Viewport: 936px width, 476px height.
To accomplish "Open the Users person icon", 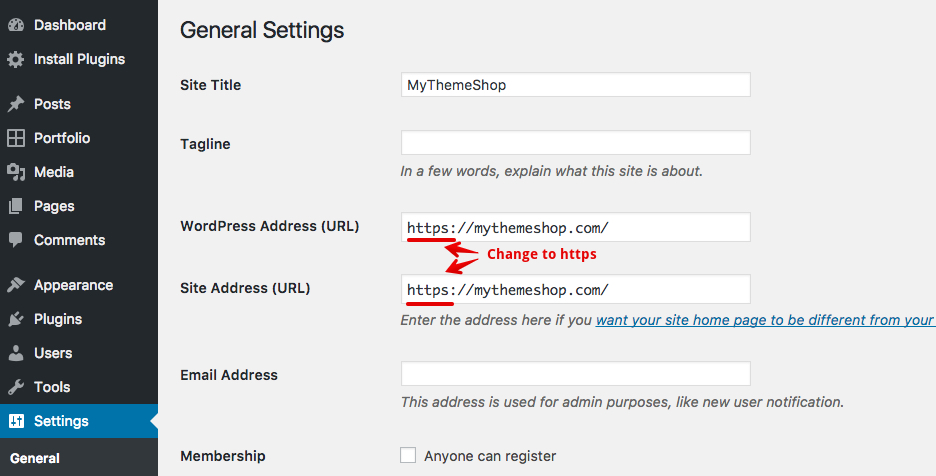I will pyautogui.click(x=16, y=353).
